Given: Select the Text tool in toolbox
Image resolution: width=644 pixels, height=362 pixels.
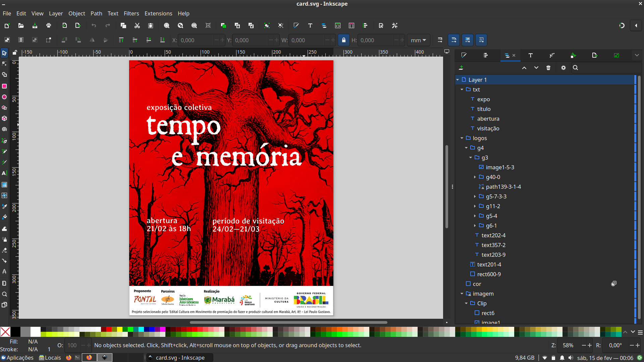Looking at the screenshot, I should click(4, 173).
